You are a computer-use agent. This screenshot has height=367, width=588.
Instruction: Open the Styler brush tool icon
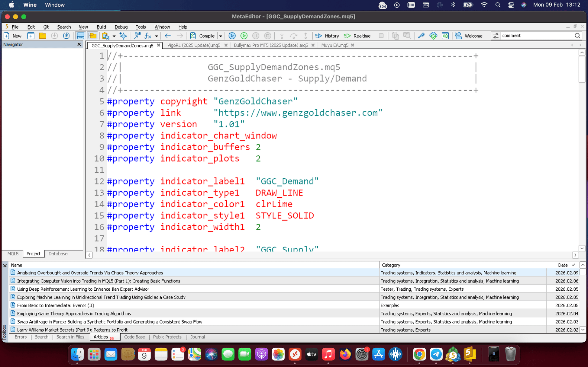tap(422, 36)
